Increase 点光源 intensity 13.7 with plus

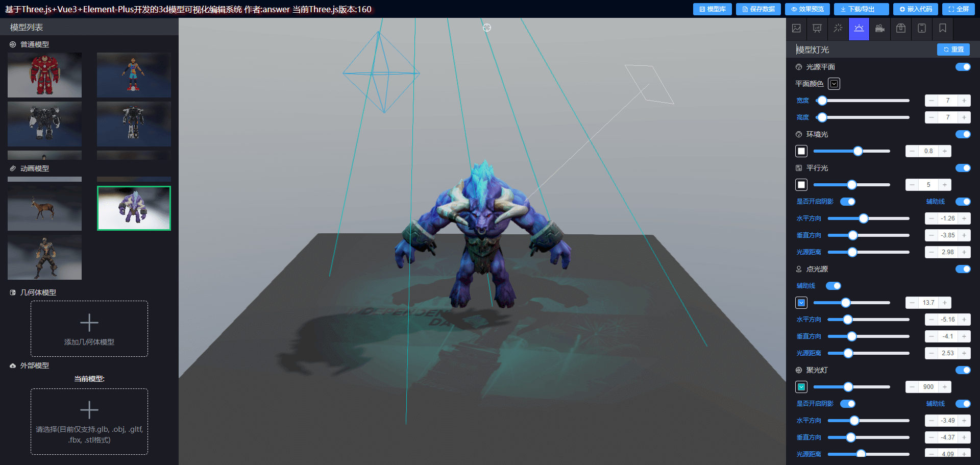click(945, 303)
